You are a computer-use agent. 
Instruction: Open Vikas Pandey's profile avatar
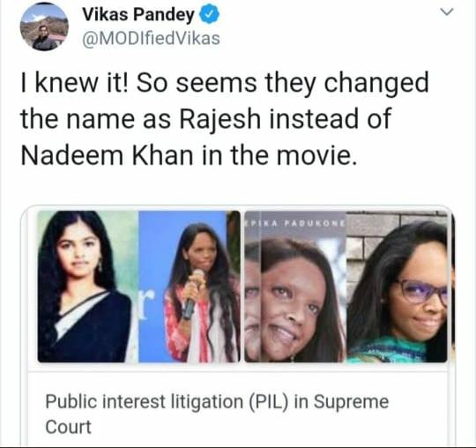[x=44, y=26]
